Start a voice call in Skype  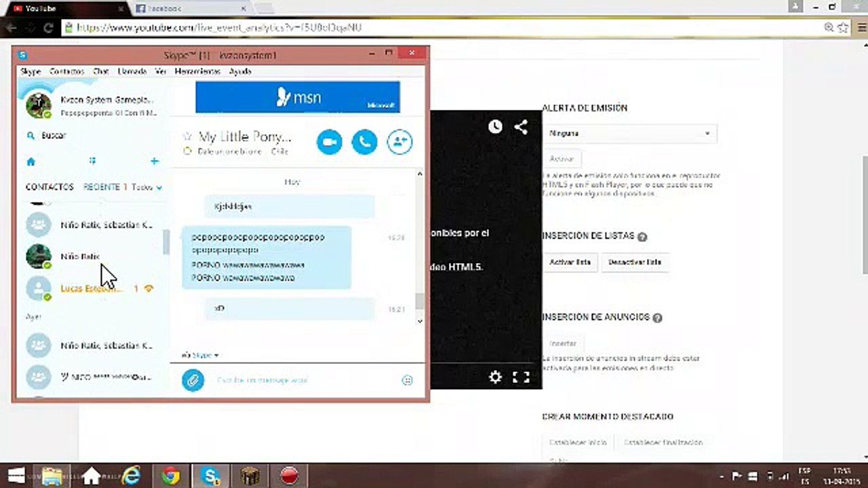pyautogui.click(x=364, y=141)
